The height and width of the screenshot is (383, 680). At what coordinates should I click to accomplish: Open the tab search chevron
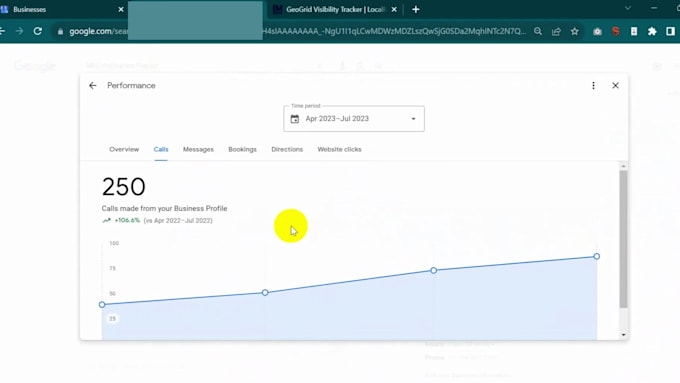pos(628,8)
